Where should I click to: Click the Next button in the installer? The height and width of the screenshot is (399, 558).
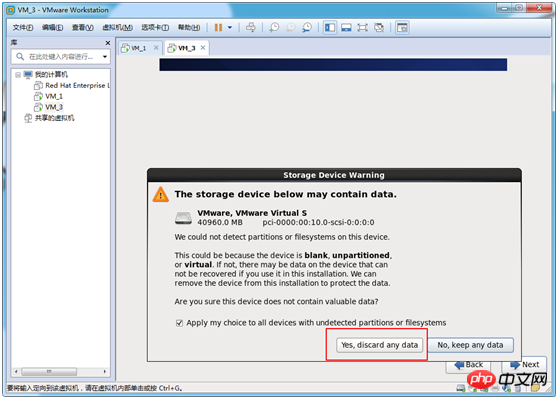524,365
